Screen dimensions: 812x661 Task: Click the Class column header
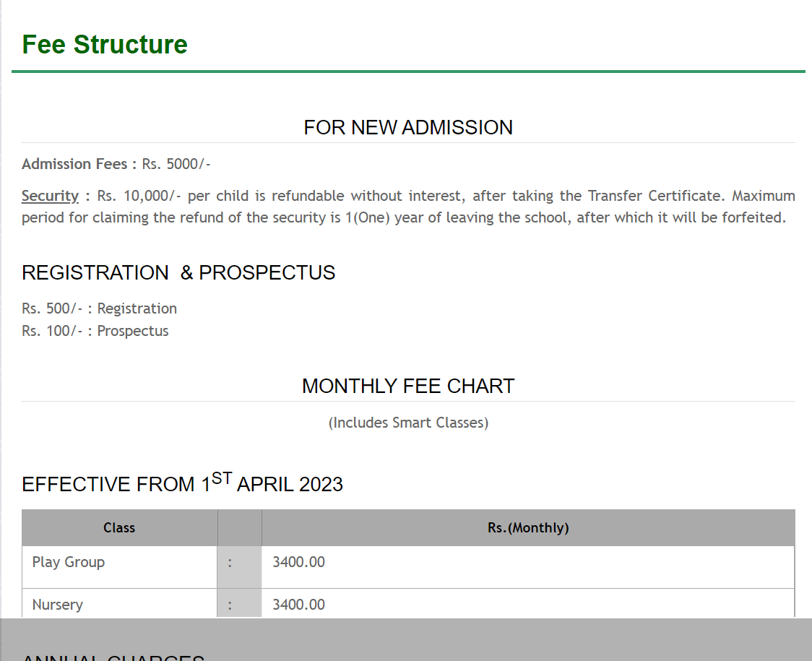[119, 528]
